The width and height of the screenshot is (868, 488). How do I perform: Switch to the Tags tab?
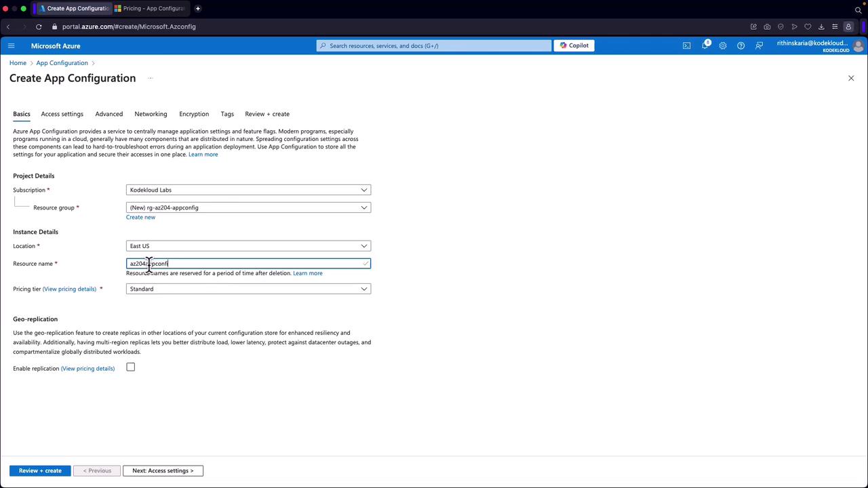point(227,114)
